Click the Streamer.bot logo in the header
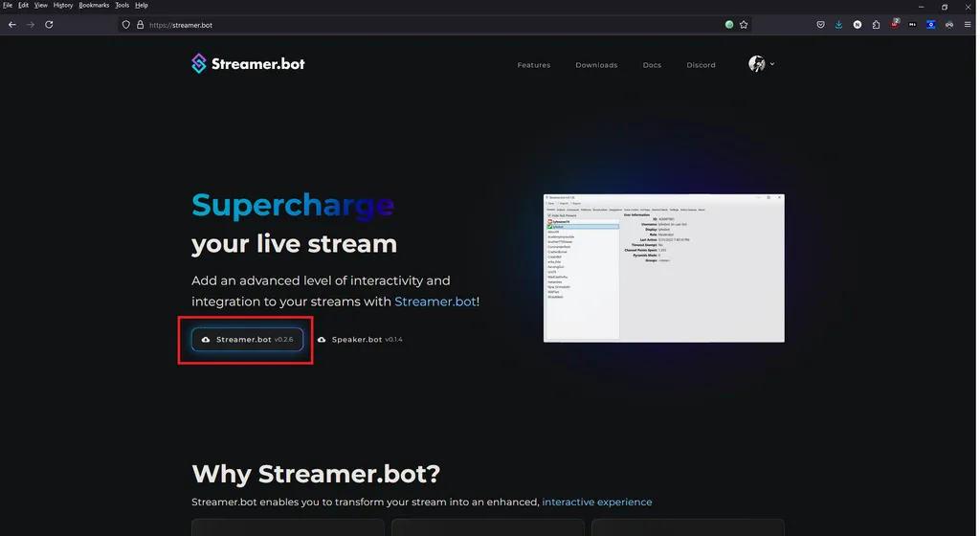 point(248,64)
